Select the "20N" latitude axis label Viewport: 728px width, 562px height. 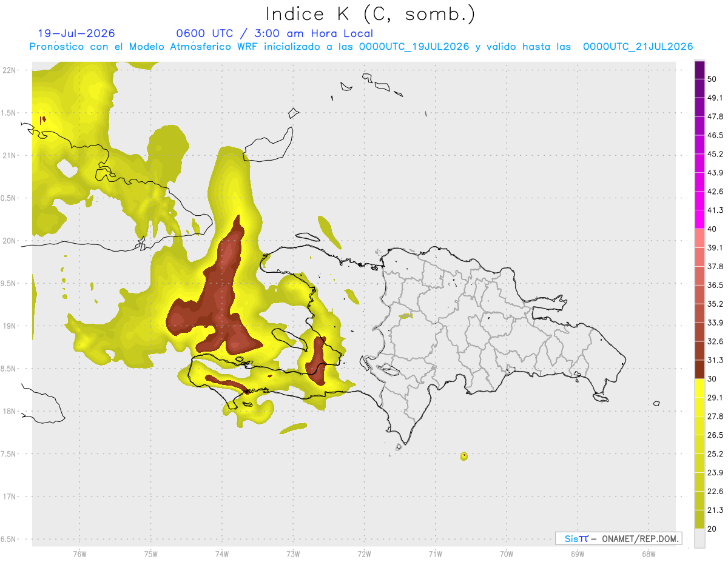tap(9, 241)
